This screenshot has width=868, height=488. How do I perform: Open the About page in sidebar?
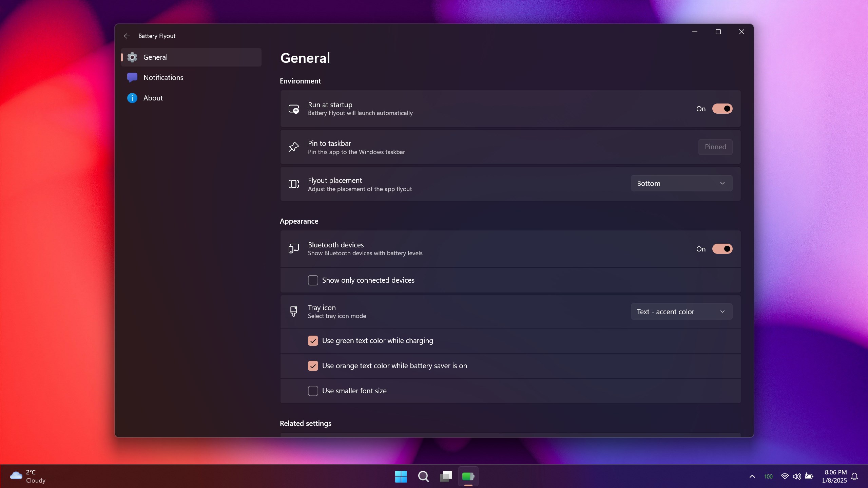tap(153, 98)
